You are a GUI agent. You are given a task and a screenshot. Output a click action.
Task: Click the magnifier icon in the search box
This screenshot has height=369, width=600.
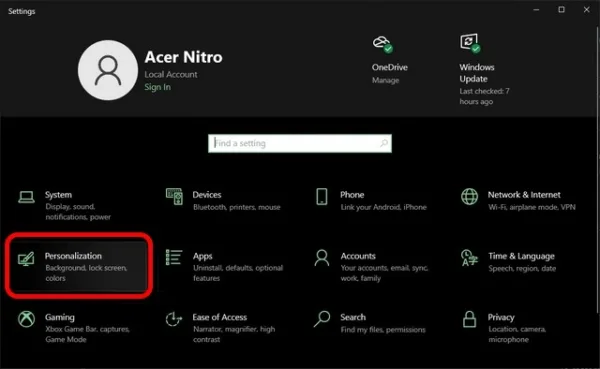(x=383, y=143)
